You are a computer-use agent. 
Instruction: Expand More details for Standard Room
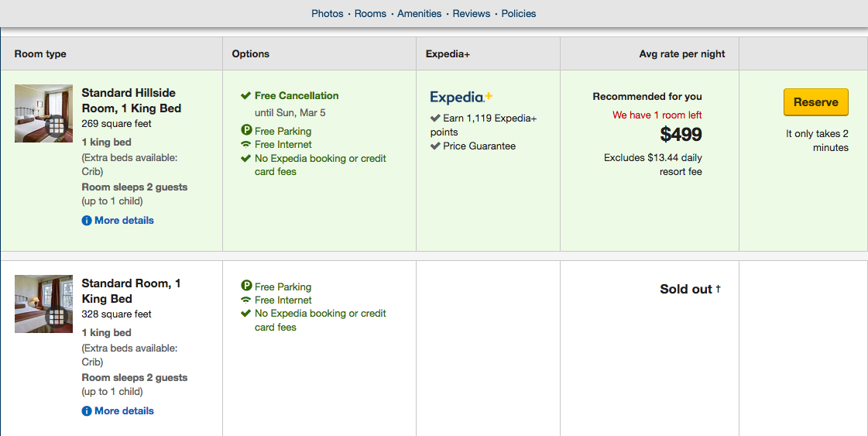[124, 411]
